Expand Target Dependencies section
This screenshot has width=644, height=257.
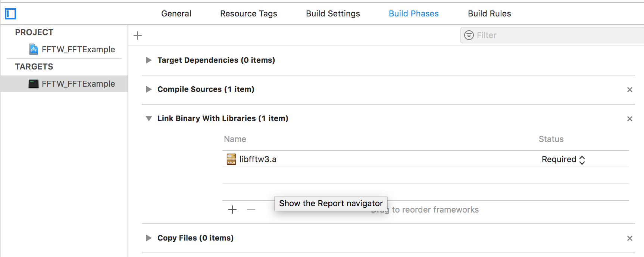[149, 60]
